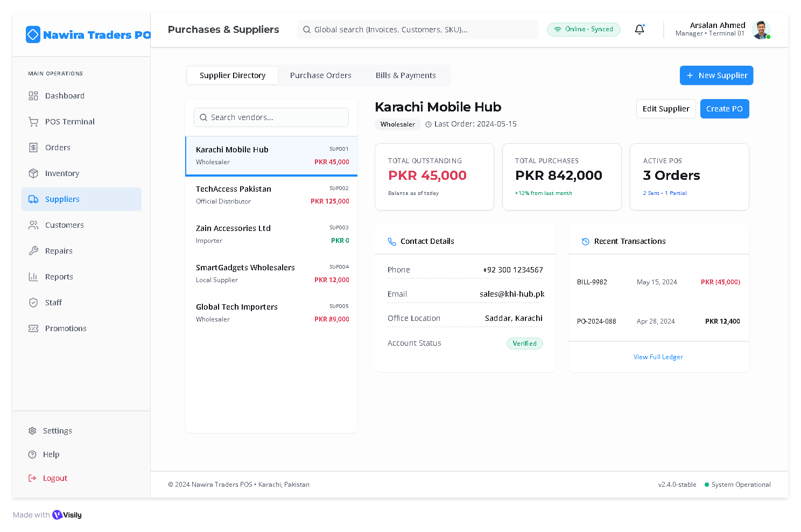This screenshot has width=801, height=532.
Task: Open the View Full Ledger link
Action: [x=658, y=357]
